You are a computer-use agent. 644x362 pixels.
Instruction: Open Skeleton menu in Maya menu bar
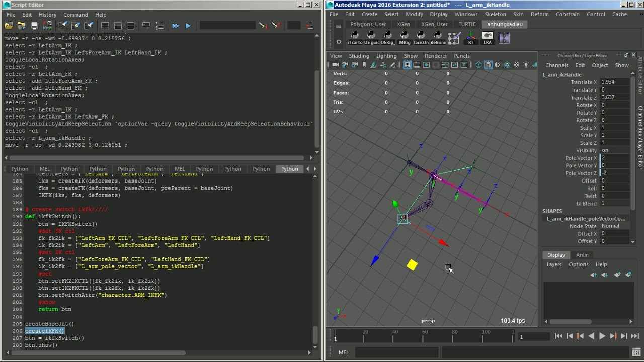pos(495,14)
